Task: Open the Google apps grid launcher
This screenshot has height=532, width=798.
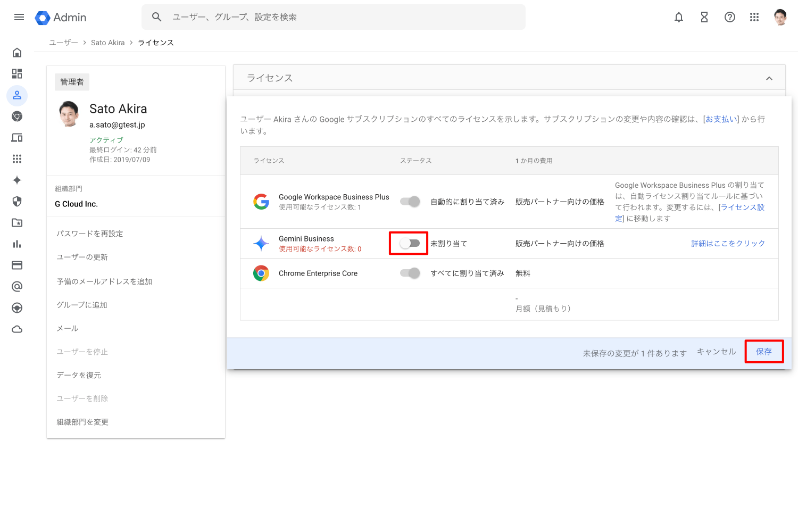Action: click(x=754, y=17)
